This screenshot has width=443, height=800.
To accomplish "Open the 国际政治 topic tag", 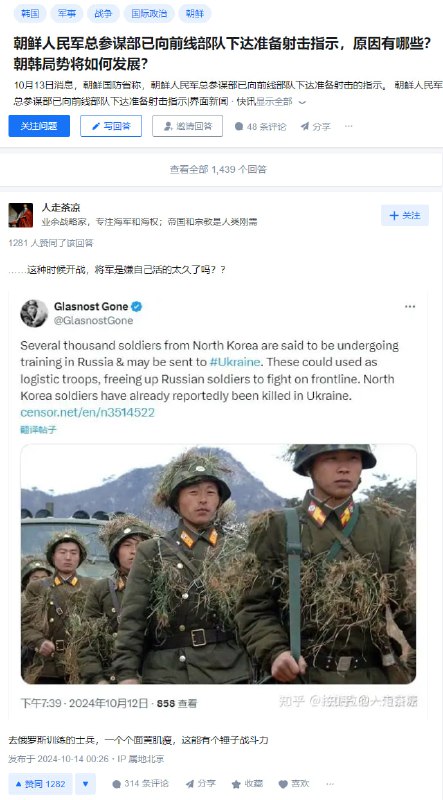I will [x=149, y=14].
